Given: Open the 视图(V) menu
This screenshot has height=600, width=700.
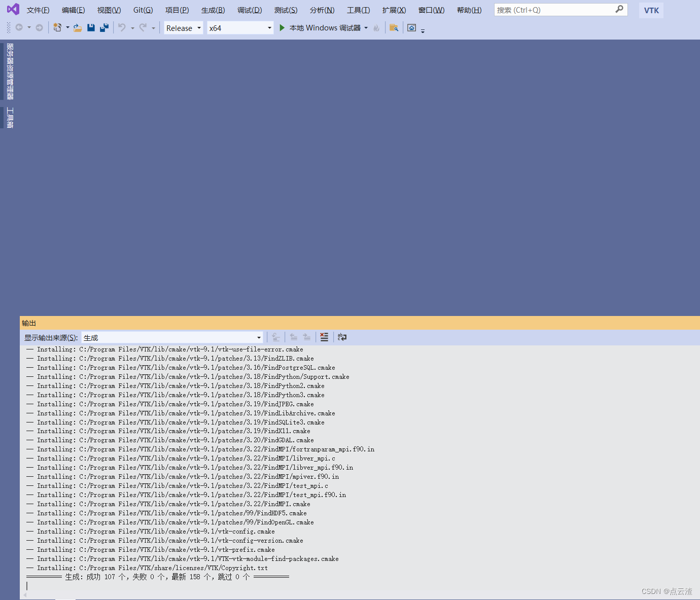Looking at the screenshot, I should coord(109,10).
